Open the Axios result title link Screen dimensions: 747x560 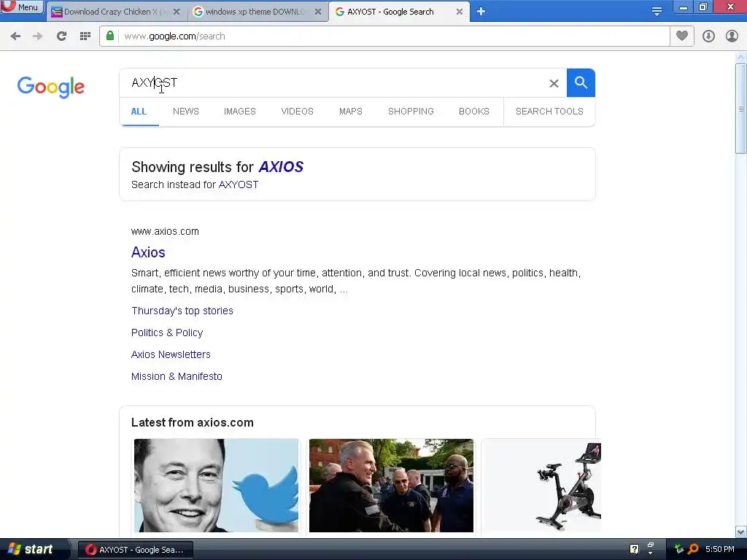(148, 252)
